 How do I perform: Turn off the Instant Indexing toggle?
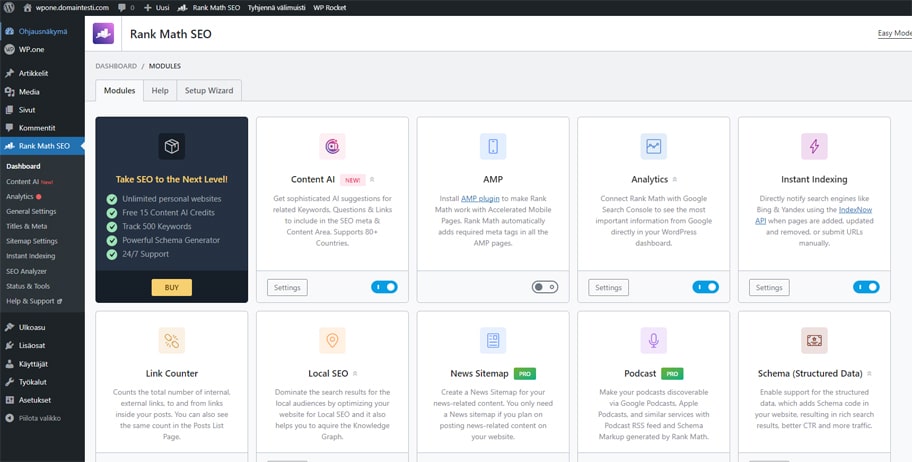(x=865, y=287)
